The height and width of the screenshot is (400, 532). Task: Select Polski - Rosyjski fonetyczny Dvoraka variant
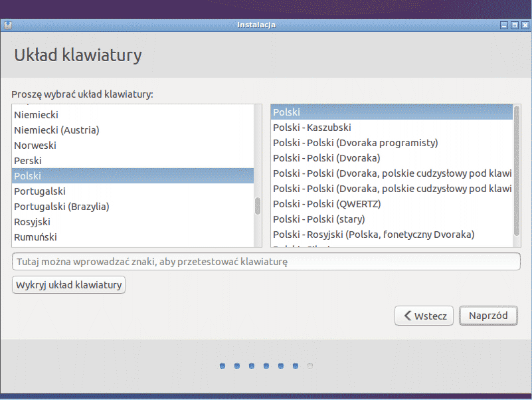click(373, 235)
